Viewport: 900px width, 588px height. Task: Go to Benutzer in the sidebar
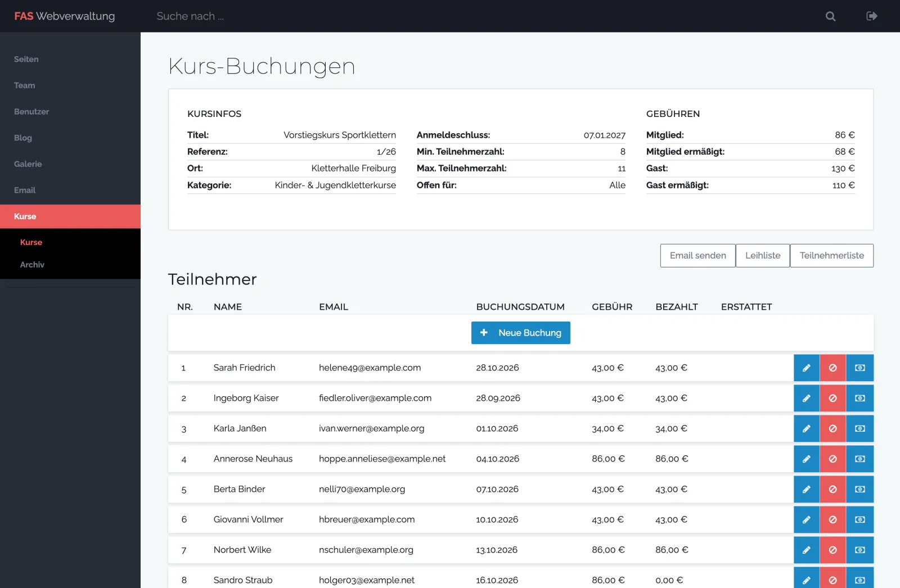[70, 112]
